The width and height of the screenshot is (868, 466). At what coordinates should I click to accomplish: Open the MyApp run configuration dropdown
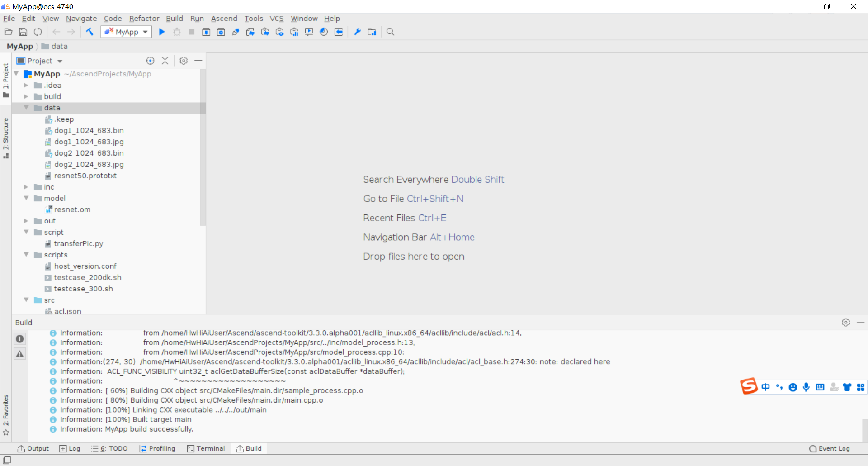(126, 32)
